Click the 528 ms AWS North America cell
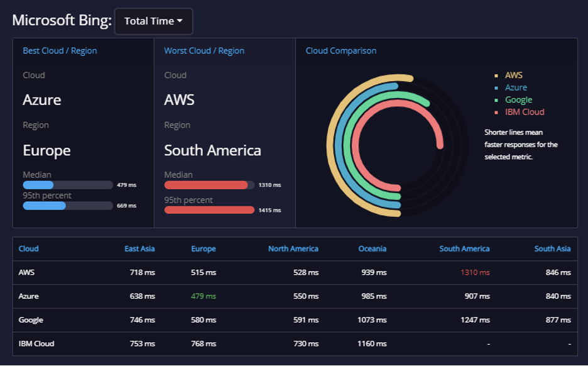 306,272
